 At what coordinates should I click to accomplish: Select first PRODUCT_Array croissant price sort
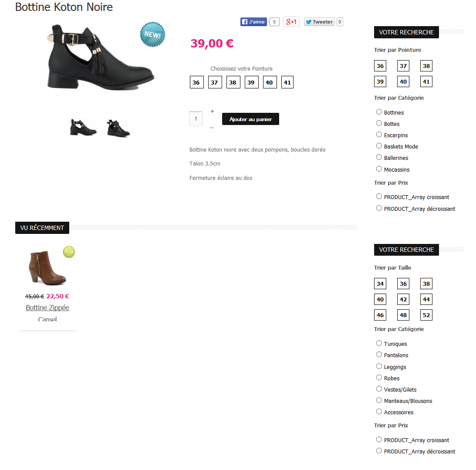point(379,196)
